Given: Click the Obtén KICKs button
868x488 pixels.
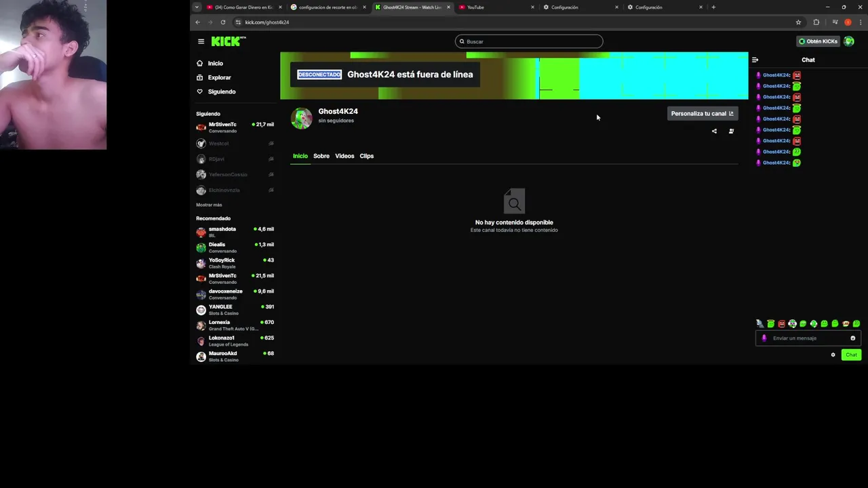Looking at the screenshot, I should tap(818, 41).
